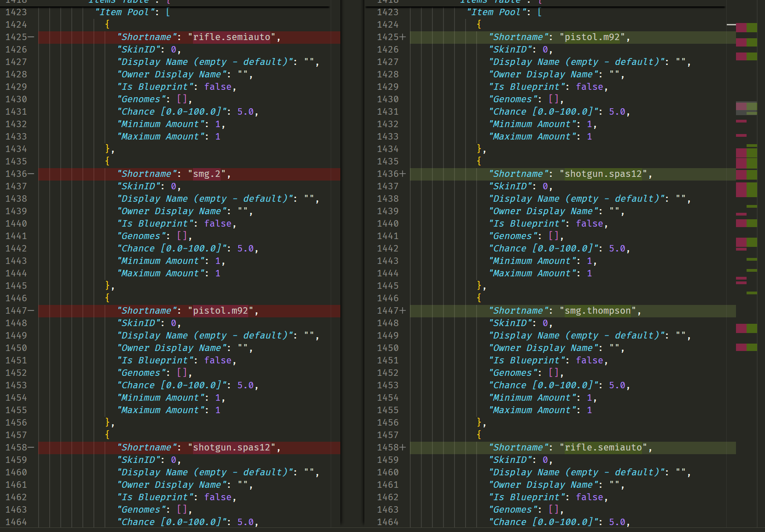Click the plus marker beside right line 1458
This screenshot has height=532, width=765.
(403, 448)
